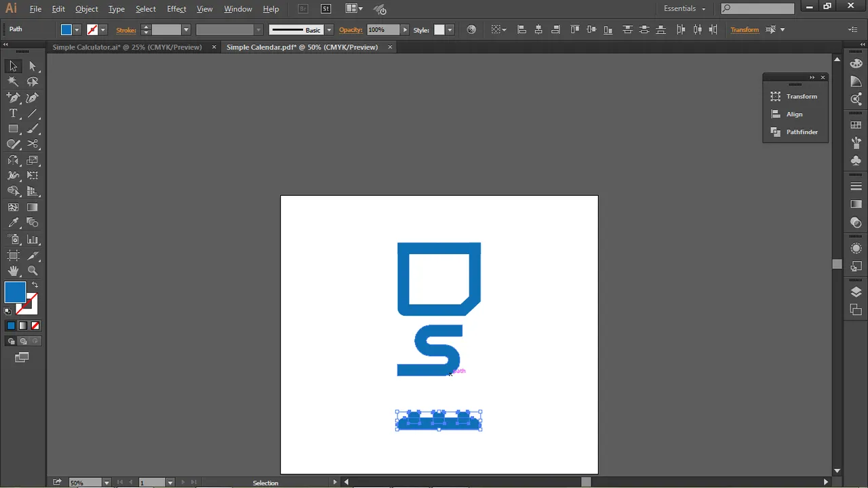Open the zoom level dropdown at 50%
Screen dimensions: 868x488
click(106, 483)
